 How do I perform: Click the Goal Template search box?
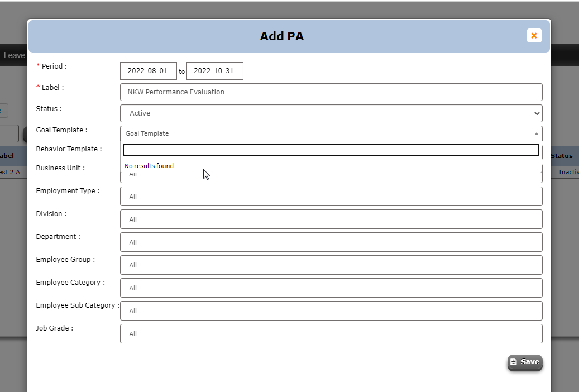point(331,150)
